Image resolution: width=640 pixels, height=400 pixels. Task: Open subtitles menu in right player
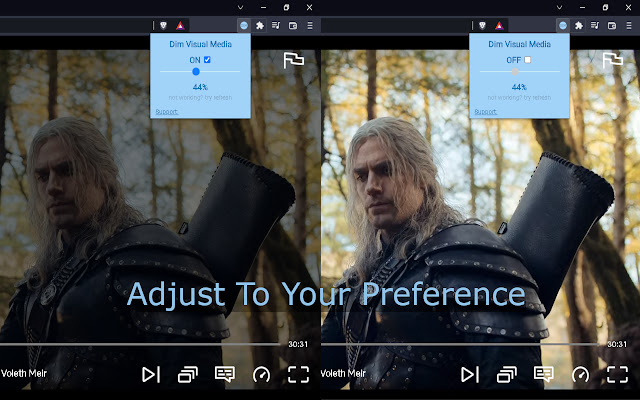point(544,374)
